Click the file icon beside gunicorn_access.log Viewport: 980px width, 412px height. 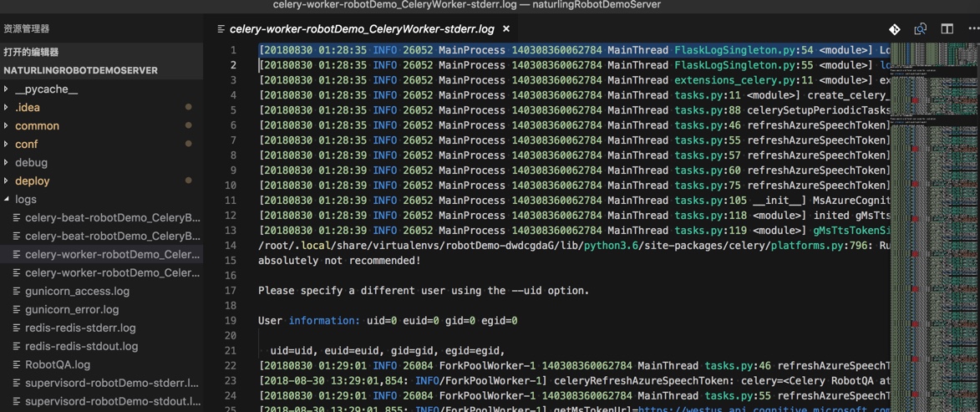pyautogui.click(x=17, y=292)
